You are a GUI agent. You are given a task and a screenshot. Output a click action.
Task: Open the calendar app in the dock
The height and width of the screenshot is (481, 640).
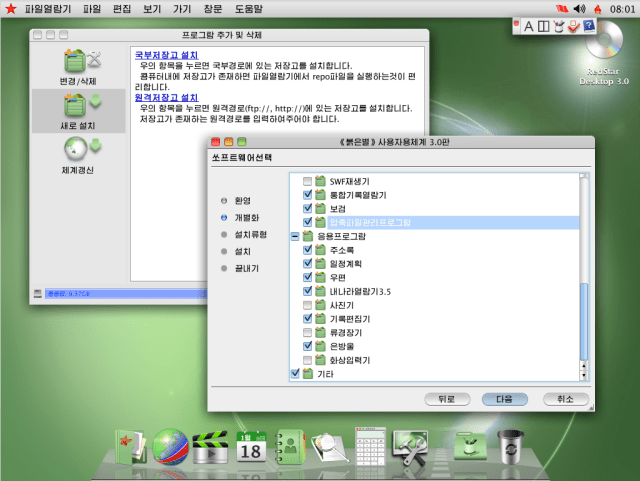point(251,447)
